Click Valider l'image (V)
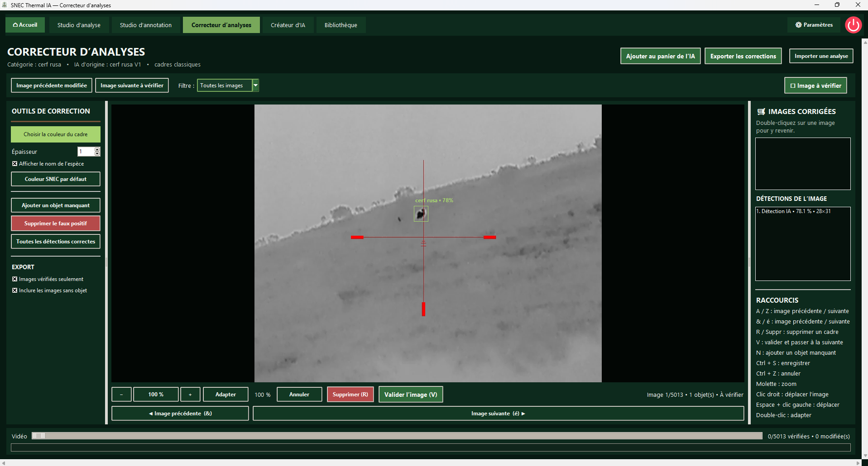 point(411,395)
